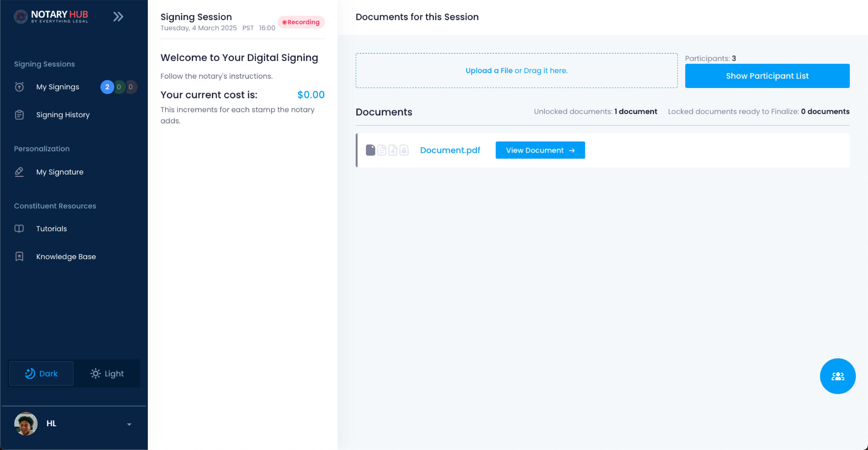Click the Signing Sessions section heading
868x450 pixels.
(x=45, y=64)
